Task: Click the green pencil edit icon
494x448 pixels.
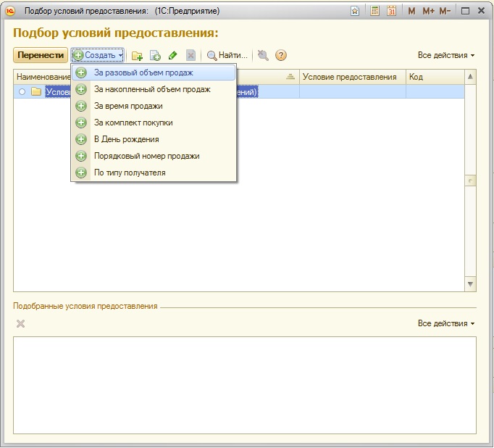Action: point(172,56)
